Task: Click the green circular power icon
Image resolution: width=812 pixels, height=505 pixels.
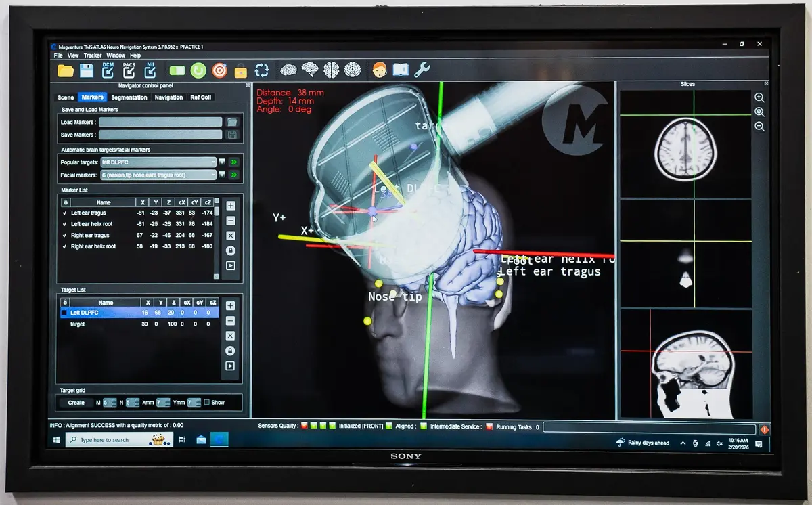Action: point(198,70)
